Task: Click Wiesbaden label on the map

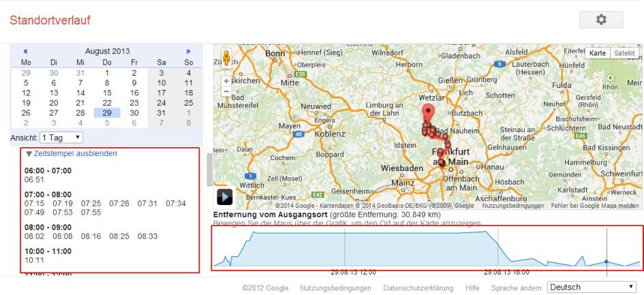Action: (401, 168)
